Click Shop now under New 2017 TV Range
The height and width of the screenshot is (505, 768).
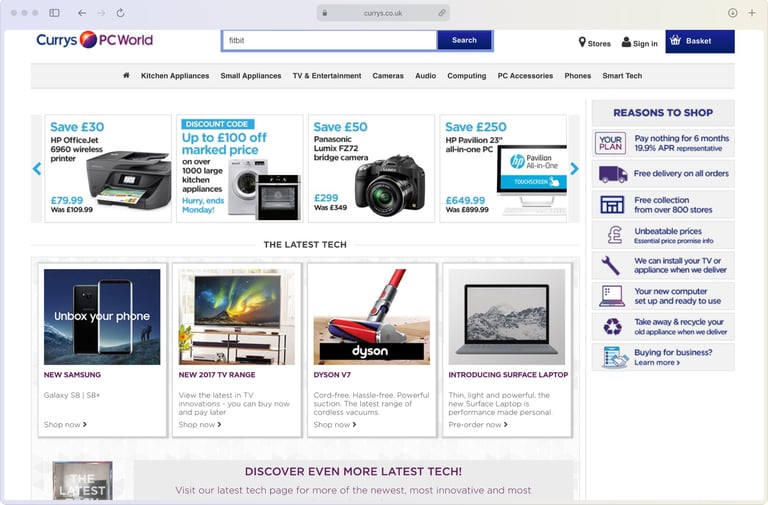[200, 425]
